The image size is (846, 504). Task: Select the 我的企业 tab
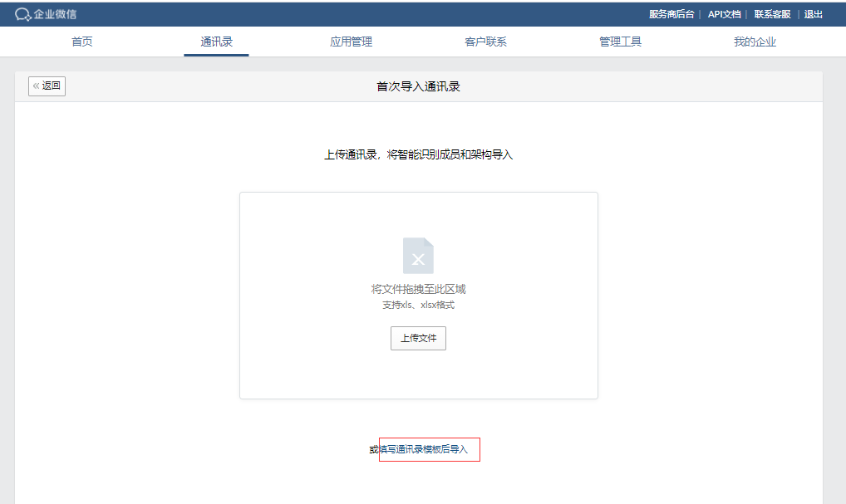[755, 42]
